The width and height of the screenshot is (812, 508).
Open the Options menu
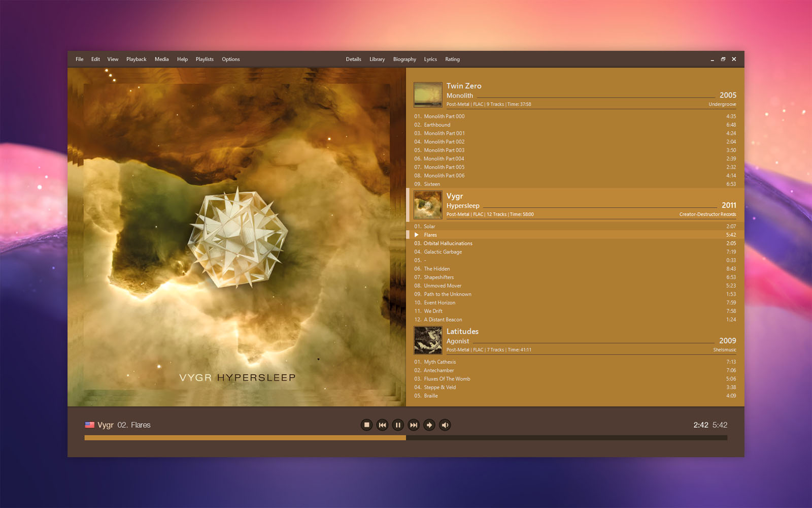pos(230,59)
